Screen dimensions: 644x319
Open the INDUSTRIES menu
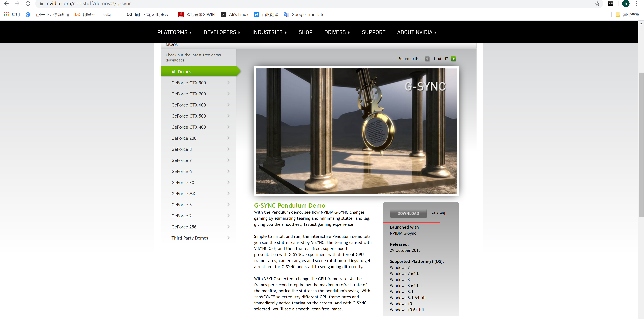(269, 32)
